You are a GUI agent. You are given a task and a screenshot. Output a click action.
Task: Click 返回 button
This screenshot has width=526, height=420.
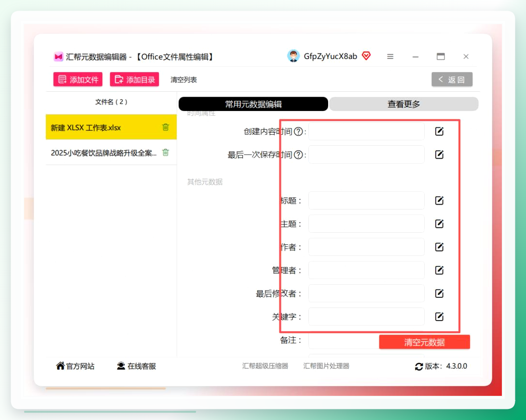click(x=452, y=80)
